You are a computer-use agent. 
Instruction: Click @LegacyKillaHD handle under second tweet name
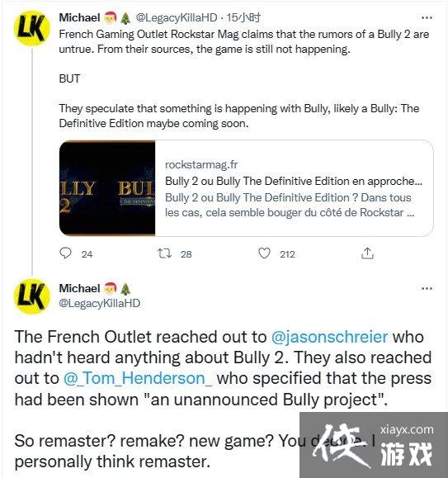[x=100, y=303]
